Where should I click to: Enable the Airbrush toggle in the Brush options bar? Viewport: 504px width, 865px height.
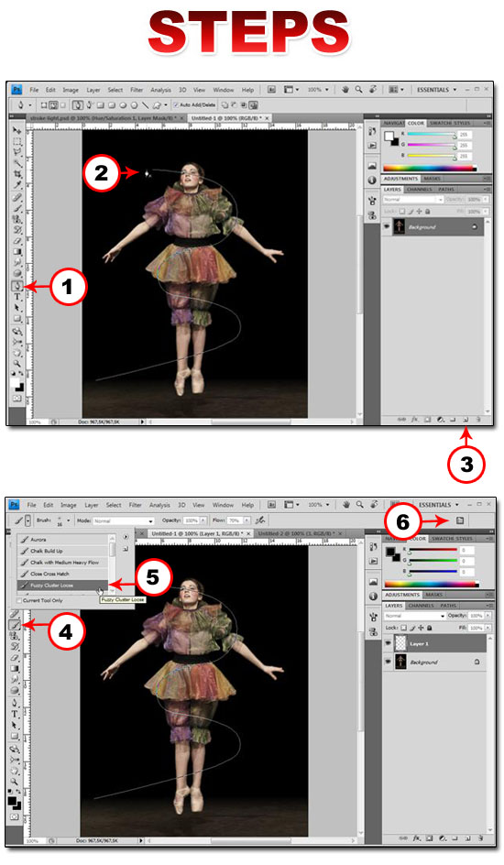(260, 520)
